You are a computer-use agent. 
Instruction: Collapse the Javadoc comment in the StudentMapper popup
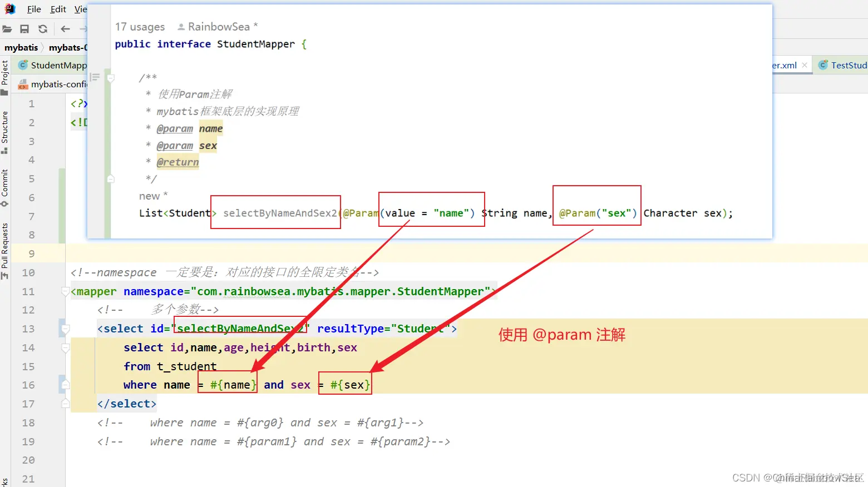point(111,78)
